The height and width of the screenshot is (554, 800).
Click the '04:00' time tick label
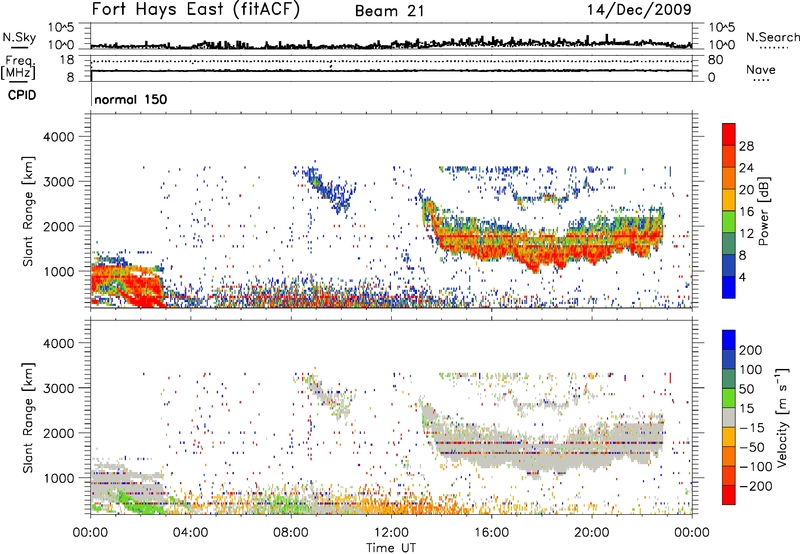191,533
